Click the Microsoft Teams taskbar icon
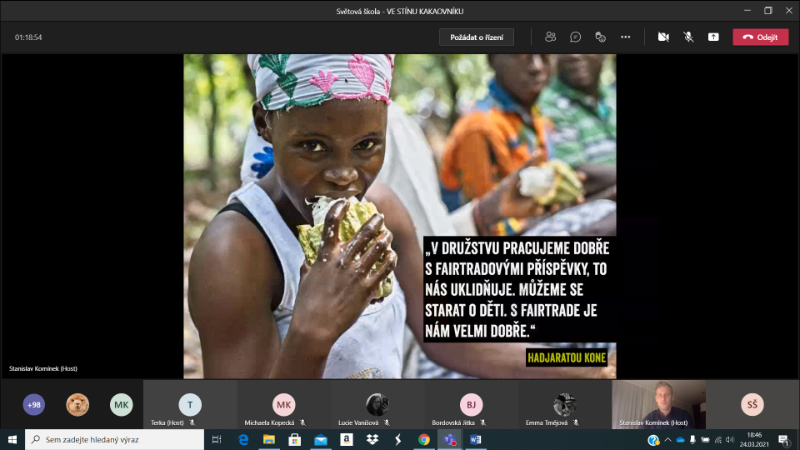The image size is (800, 450). 449,439
